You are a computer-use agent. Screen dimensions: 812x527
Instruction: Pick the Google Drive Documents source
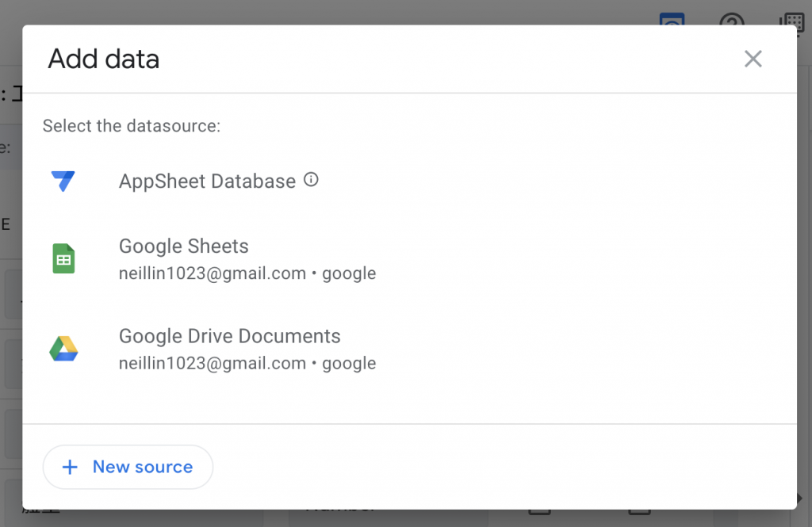point(230,336)
